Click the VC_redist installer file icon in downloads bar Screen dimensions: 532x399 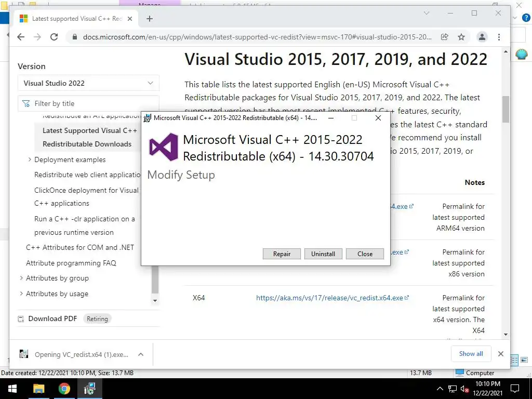[x=24, y=354]
